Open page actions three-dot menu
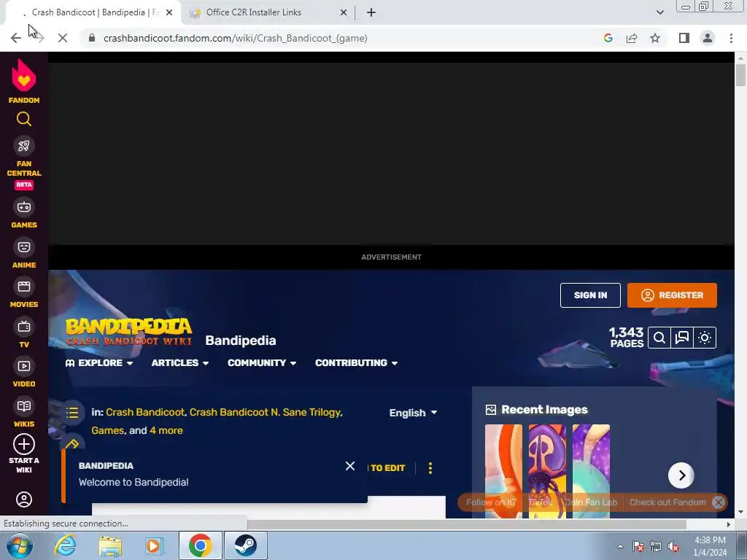 [430, 468]
